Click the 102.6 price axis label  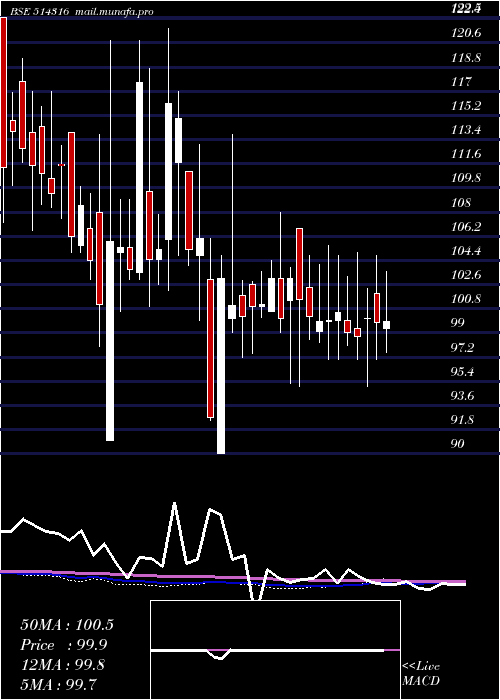click(x=466, y=275)
